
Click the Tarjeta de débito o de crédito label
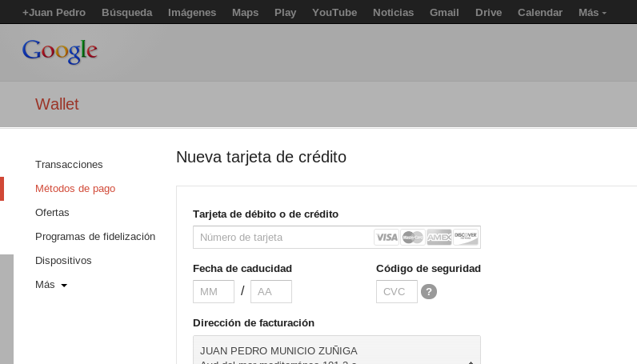266,214
